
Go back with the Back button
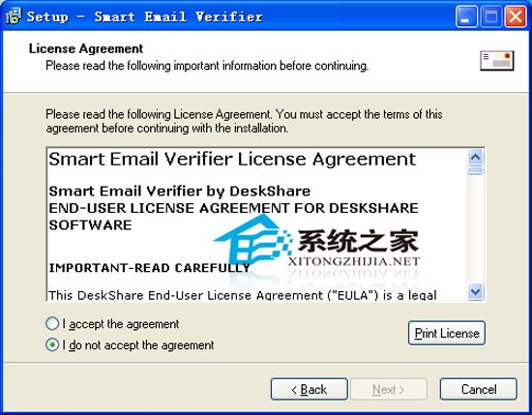(x=310, y=389)
